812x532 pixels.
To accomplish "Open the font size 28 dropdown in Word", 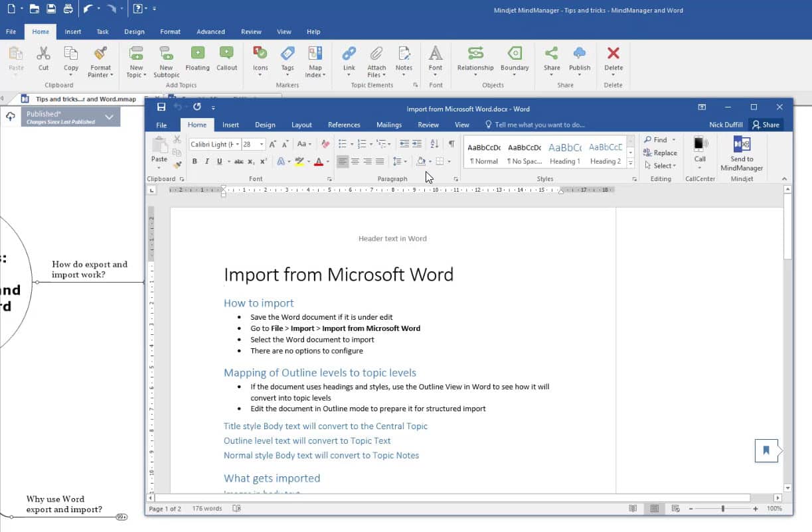I will coord(262,144).
